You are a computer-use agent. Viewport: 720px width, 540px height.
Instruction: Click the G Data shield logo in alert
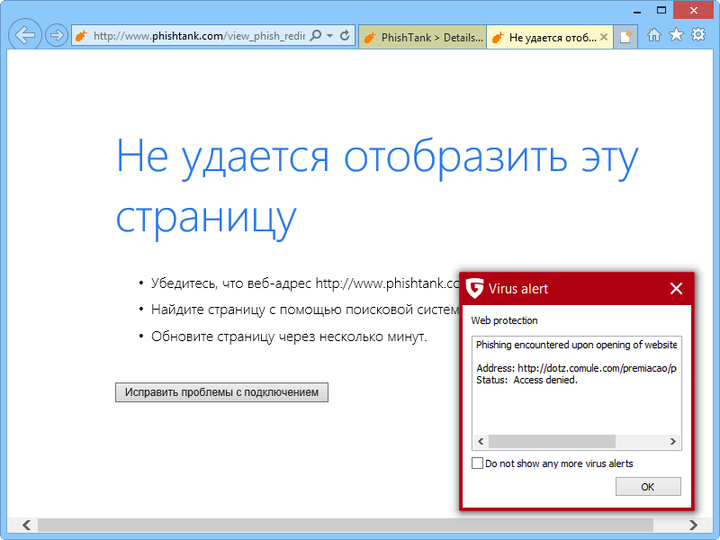(x=475, y=288)
